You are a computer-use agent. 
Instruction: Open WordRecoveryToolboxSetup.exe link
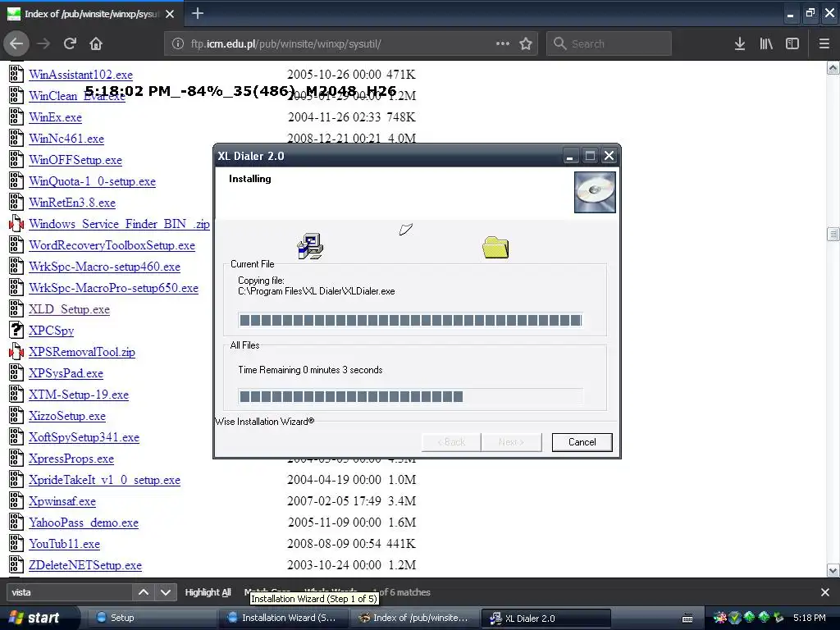click(112, 245)
